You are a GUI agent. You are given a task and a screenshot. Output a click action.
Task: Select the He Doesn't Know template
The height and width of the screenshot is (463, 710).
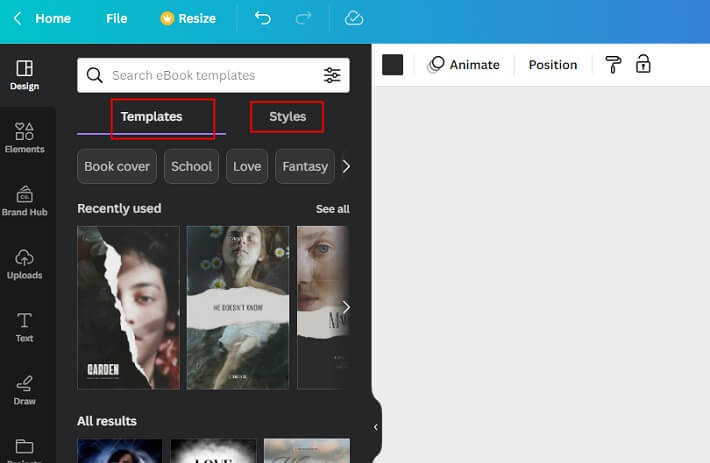238,308
